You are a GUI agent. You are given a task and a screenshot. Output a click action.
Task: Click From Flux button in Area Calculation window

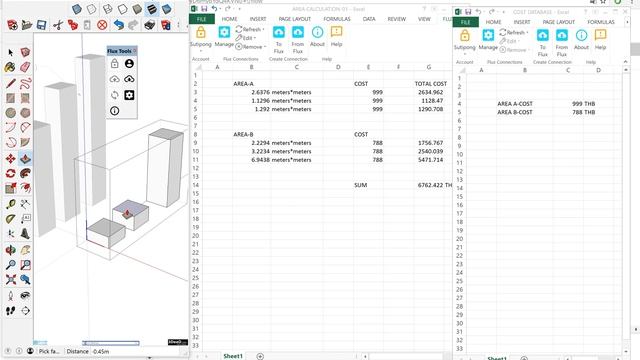298,40
